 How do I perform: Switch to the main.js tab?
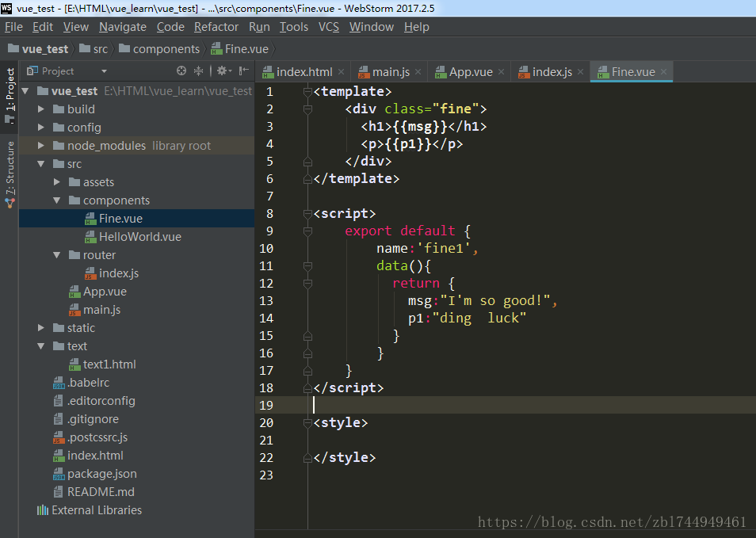coord(391,72)
